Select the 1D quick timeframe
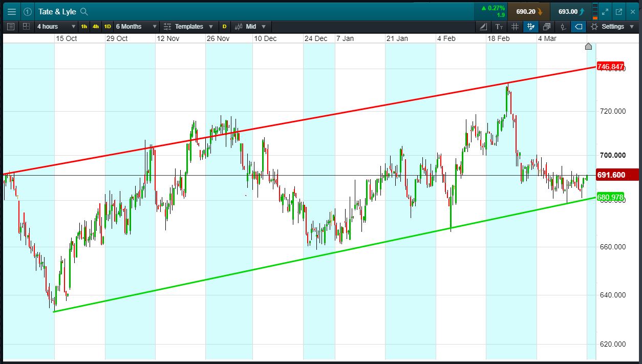This screenshot has width=642, height=364. pyautogui.click(x=108, y=27)
